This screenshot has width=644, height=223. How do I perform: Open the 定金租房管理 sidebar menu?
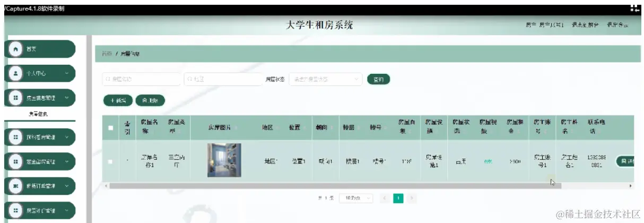(40, 161)
